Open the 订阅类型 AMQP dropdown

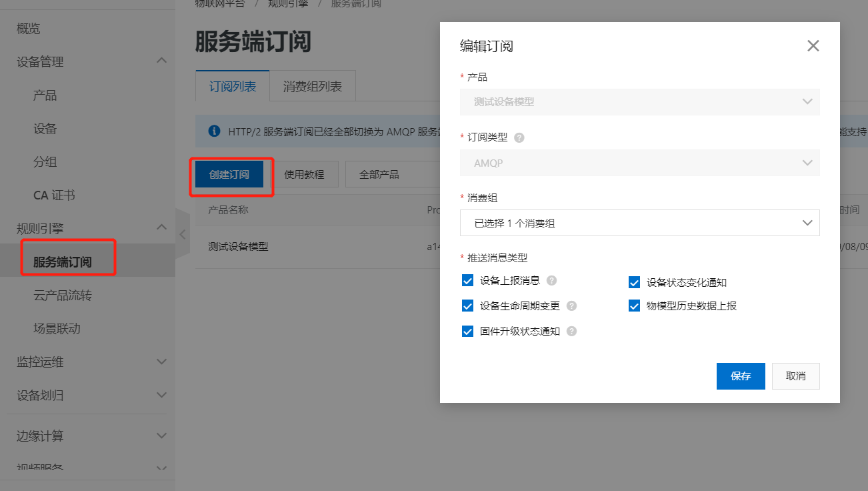(640, 163)
